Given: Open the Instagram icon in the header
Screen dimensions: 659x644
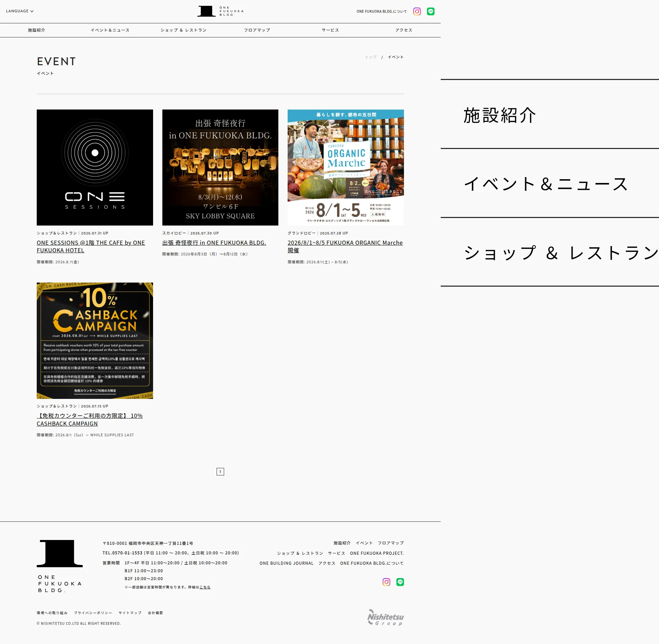Looking at the screenshot, I should pyautogui.click(x=417, y=11).
